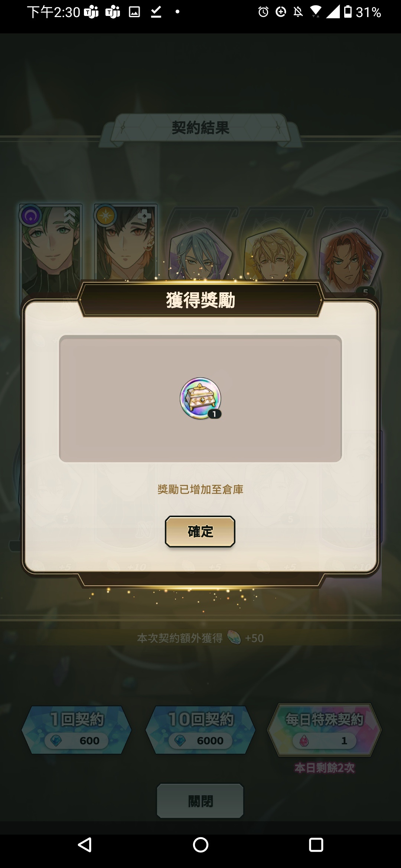Tap the 獎勵已增加至倉庫 message text
The width and height of the screenshot is (401, 868).
pyautogui.click(x=200, y=490)
